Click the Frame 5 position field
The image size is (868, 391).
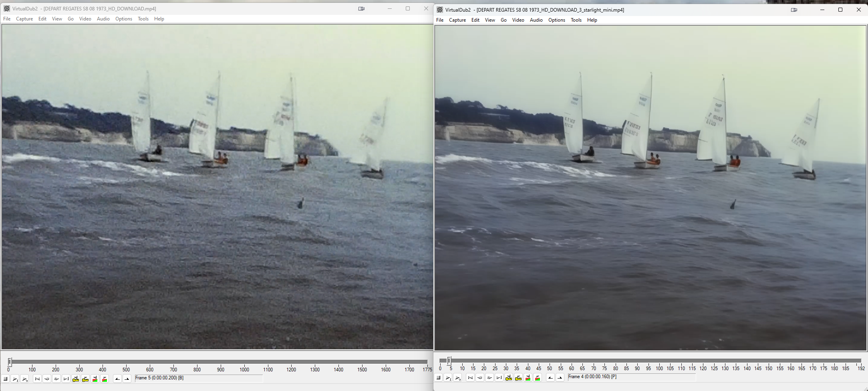(198, 378)
